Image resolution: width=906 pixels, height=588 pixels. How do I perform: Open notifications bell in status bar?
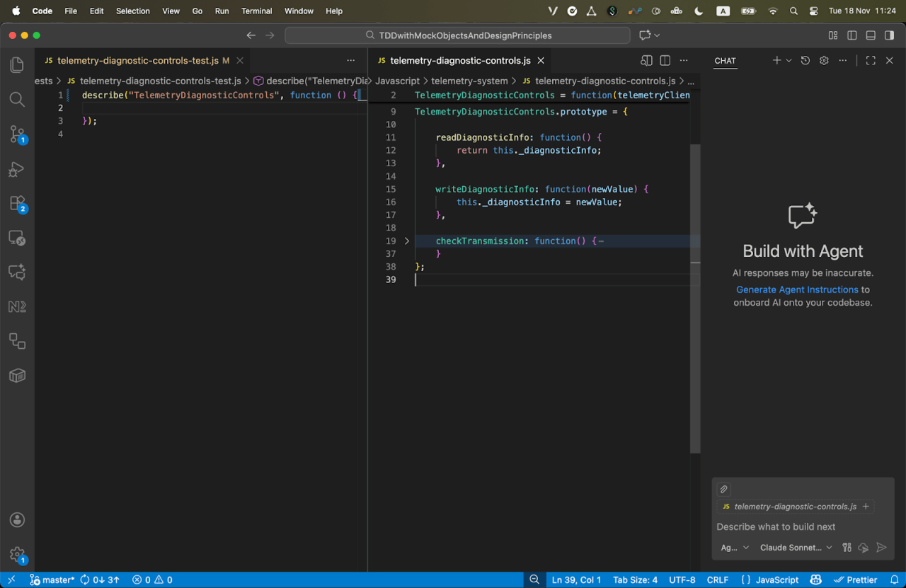tap(894, 580)
